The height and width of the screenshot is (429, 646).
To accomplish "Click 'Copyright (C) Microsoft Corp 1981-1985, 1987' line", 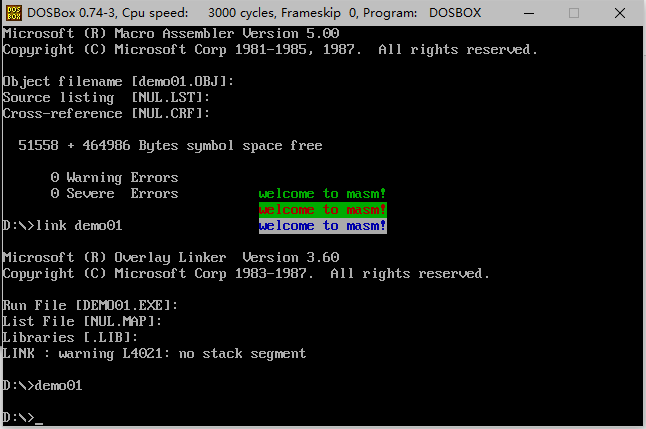I will [x=270, y=49].
